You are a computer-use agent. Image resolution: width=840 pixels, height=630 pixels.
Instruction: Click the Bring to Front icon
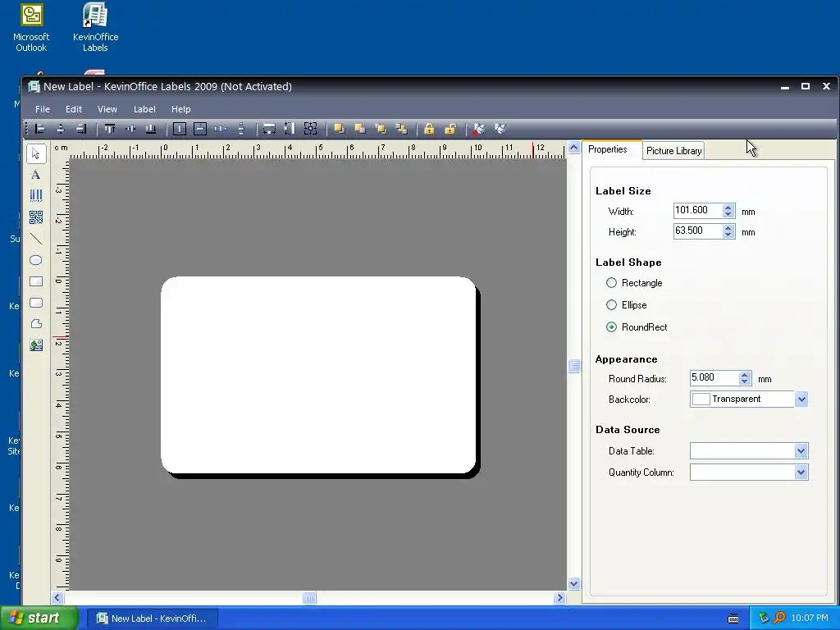[339, 129]
